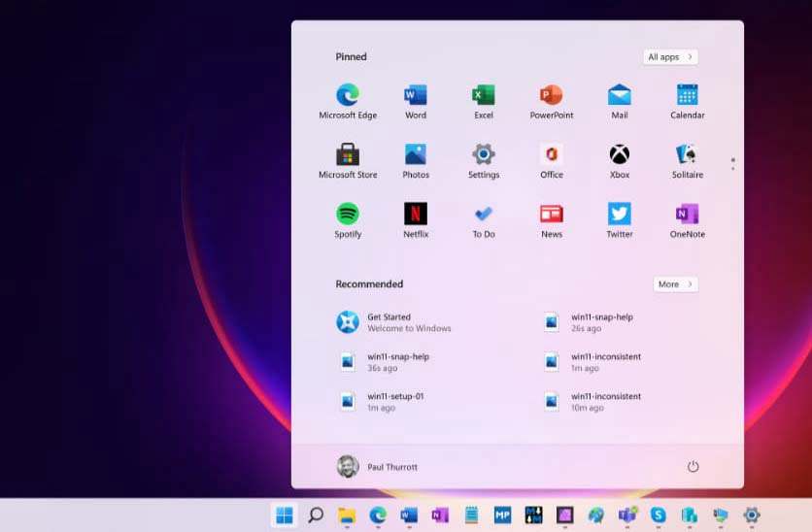
Task: Open the Notepad icon on the taskbar
Action: pyautogui.click(x=471, y=515)
